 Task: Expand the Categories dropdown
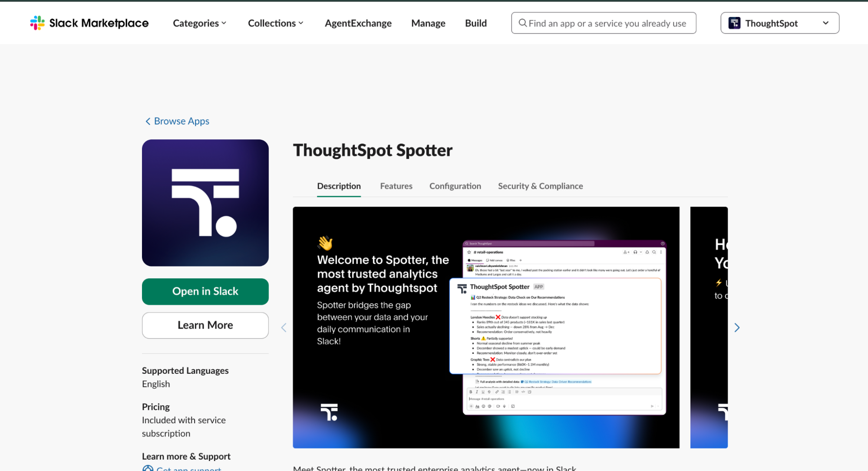click(x=200, y=23)
